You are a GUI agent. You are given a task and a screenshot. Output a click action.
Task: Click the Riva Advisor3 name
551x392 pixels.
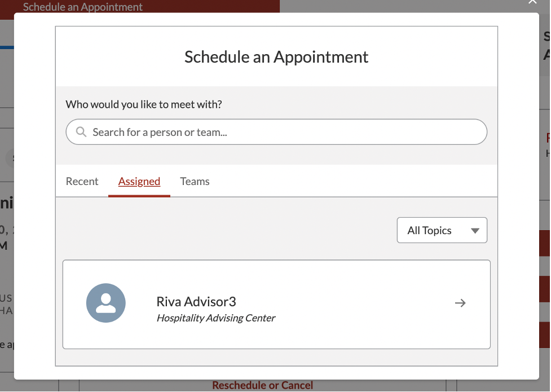coord(196,301)
